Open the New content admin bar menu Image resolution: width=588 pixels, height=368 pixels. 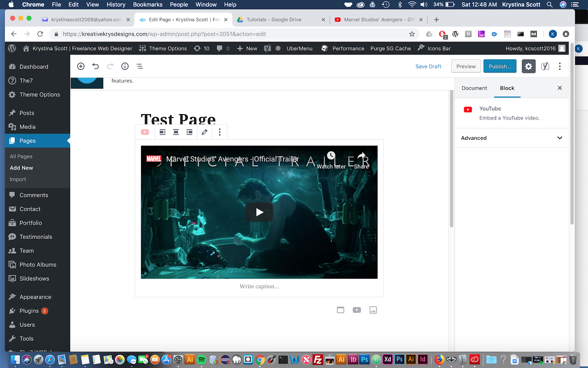pos(247,48)
